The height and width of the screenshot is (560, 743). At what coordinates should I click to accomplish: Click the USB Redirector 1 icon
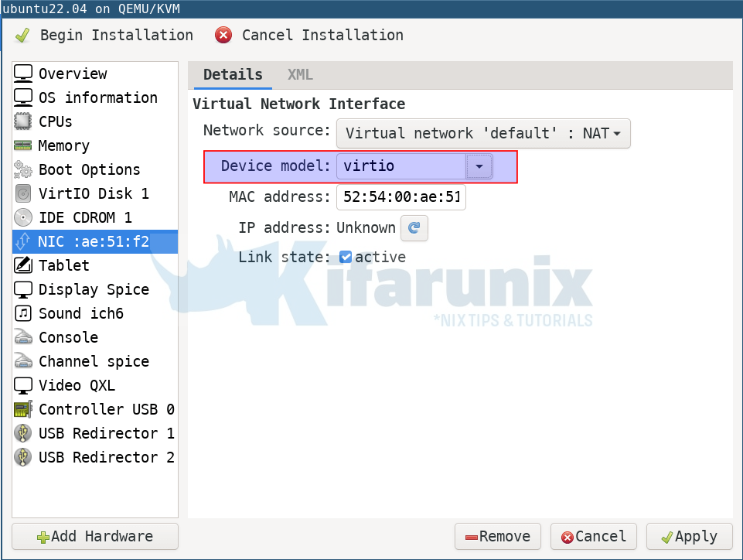(22, 433)
